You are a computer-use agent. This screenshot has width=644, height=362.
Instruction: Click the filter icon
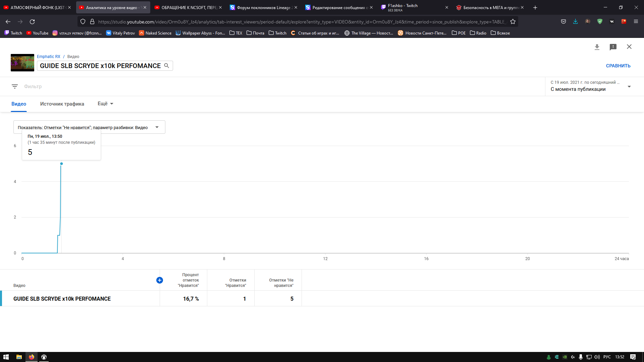click(15, 86)
